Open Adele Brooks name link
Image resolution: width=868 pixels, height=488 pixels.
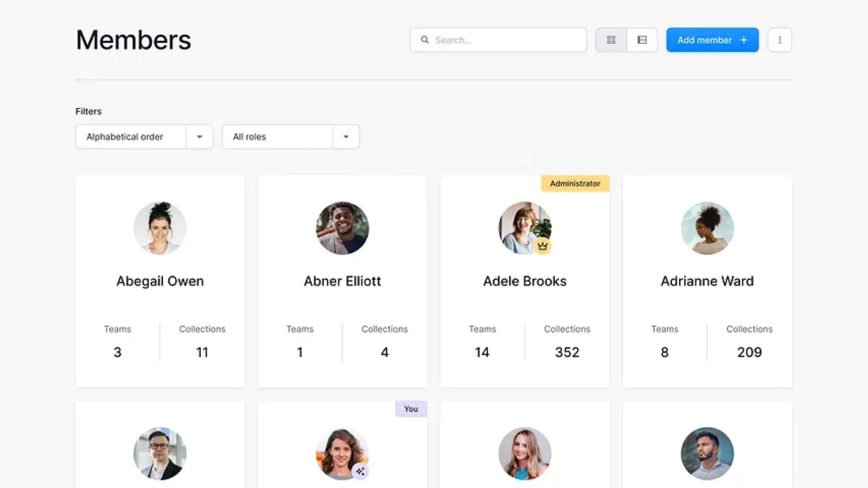[x=525, y=281]
